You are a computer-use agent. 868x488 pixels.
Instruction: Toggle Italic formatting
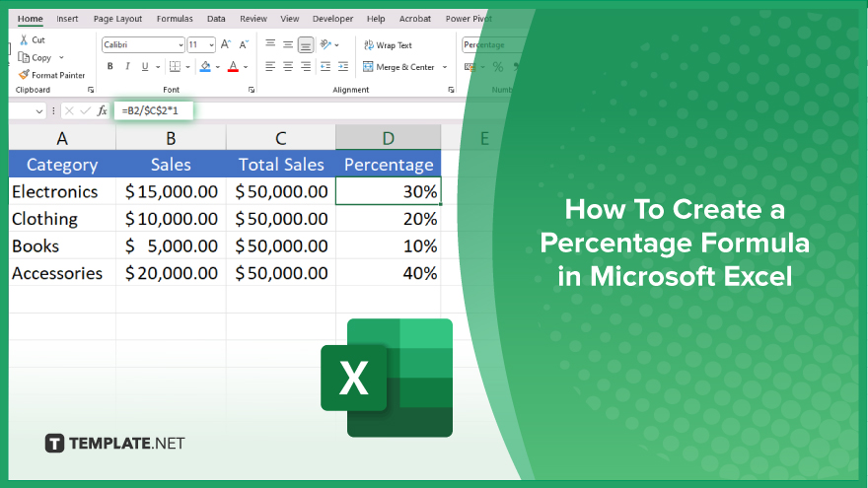point(127,66)
